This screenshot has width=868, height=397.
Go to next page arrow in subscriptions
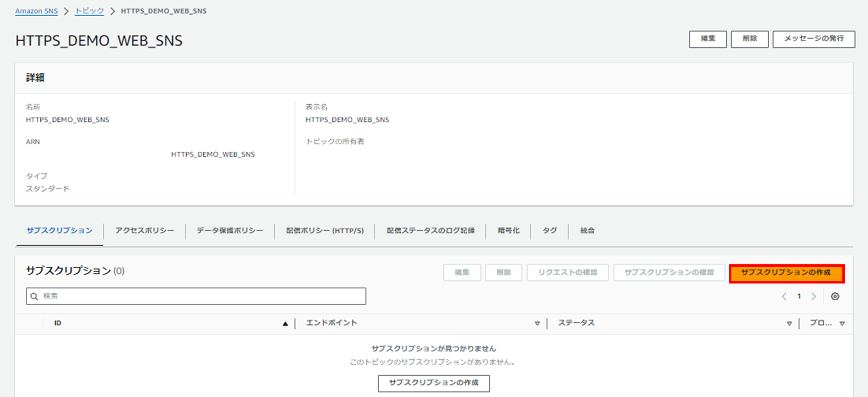813,297
